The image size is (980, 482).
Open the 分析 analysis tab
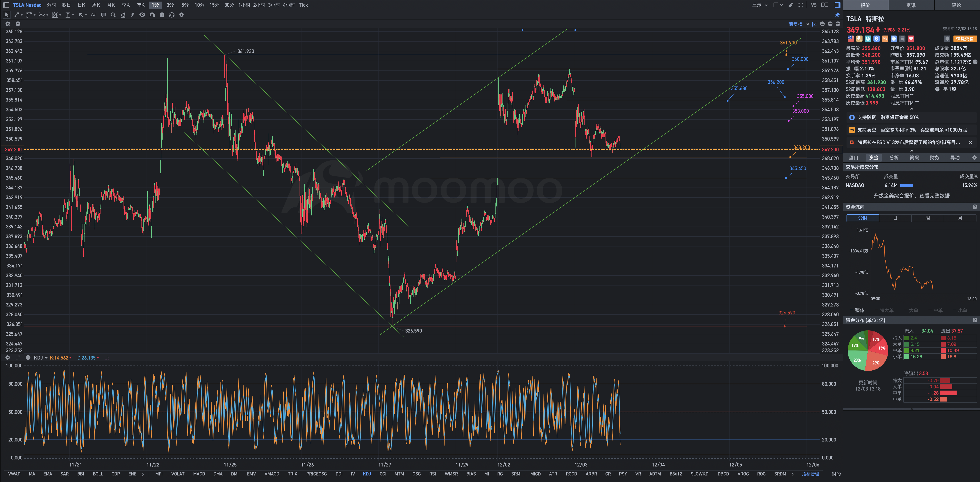894,157
